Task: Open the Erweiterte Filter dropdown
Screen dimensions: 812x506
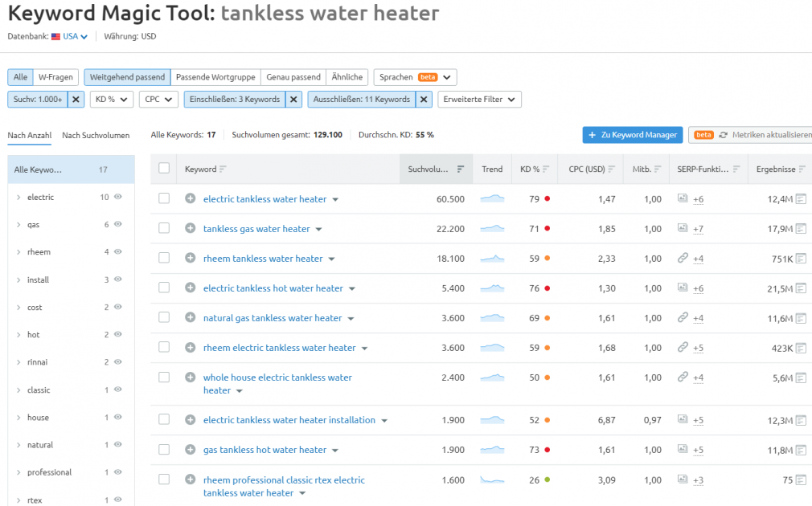Action: point(479,100)
